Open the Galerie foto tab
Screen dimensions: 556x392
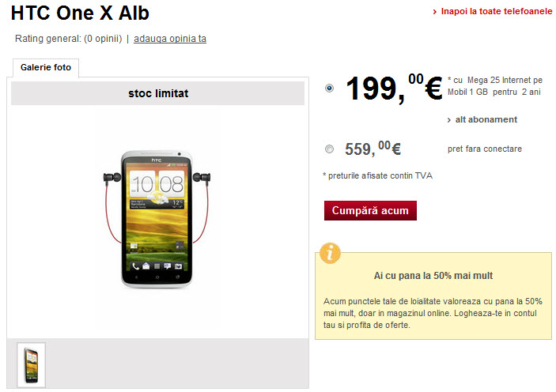46,67
